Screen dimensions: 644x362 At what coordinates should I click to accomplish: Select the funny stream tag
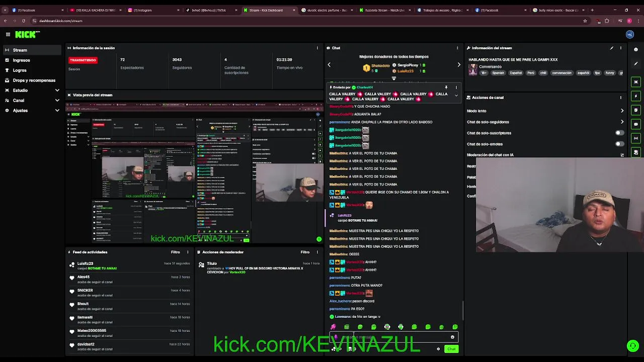tap(610, 73)
